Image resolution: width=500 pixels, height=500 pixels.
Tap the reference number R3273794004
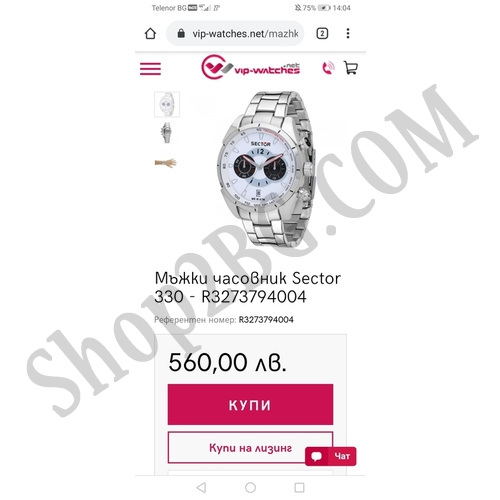(x=266, y=320)
